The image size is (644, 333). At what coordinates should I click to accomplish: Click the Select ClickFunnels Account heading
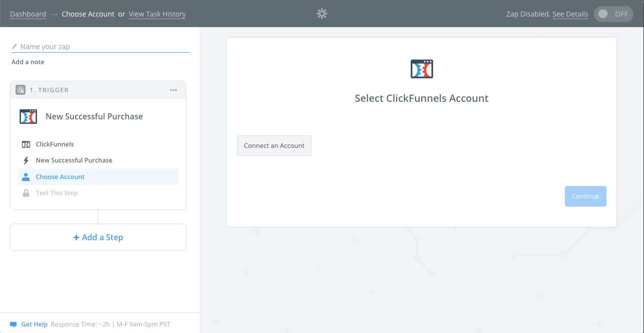(x=422, y=98)
